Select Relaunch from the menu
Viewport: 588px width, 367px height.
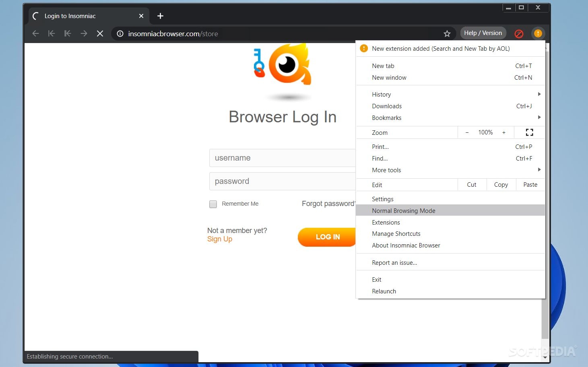click(450, 291)
